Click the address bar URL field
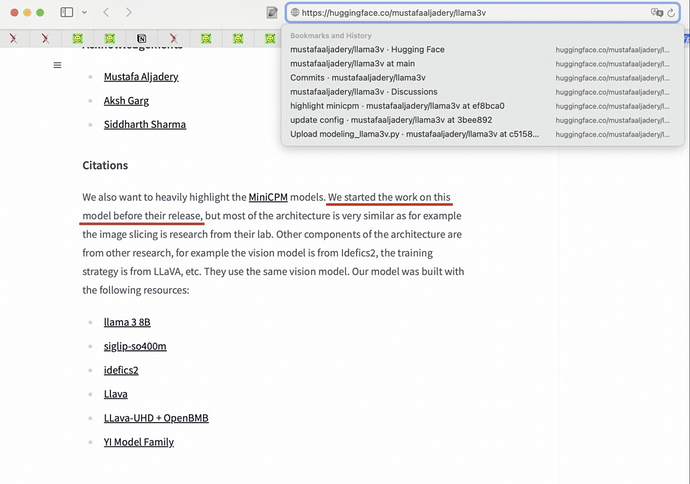690x484 pixels. click(460, 13)
